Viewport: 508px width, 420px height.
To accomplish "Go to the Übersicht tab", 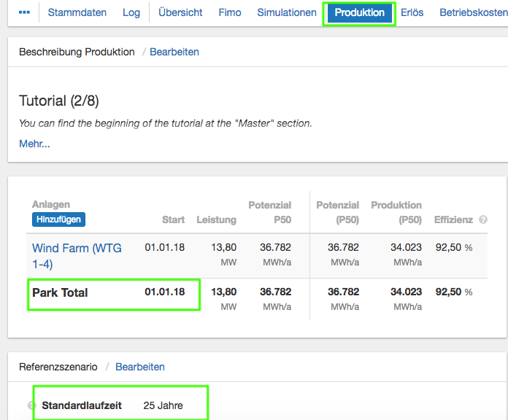I will pyautogui.click(x=180, y=12).
